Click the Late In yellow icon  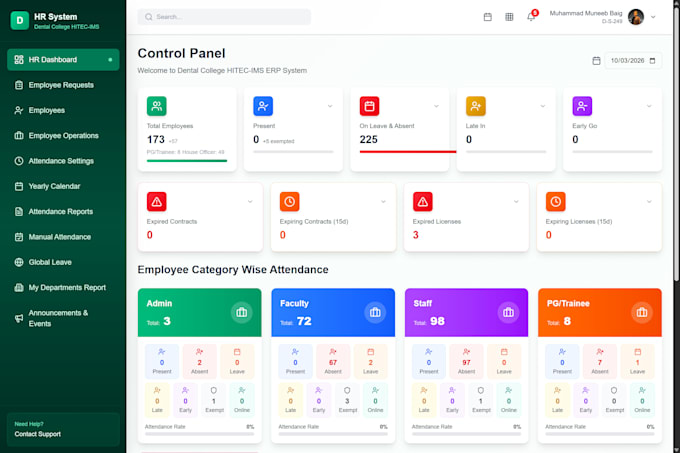[x=476, y=106]
